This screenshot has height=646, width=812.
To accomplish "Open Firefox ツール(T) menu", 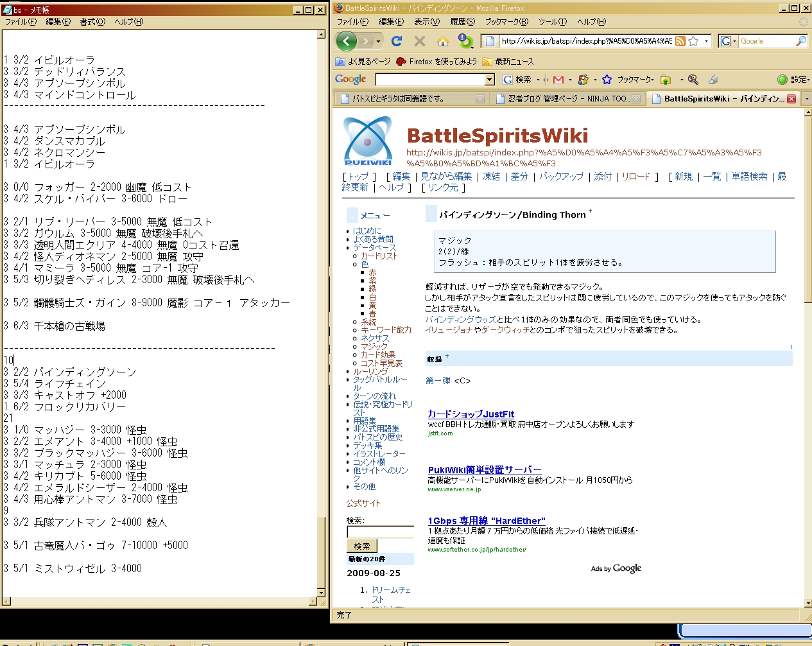I will pyautogui.click(x=553, y=22).
